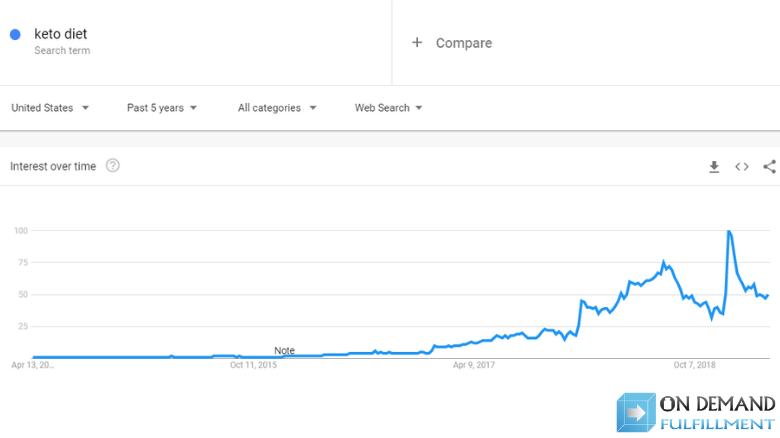Screen dimensions: 780x438
Task: Click the Compare add-term button
Action: pyautogui.click(x=452, y=43)
